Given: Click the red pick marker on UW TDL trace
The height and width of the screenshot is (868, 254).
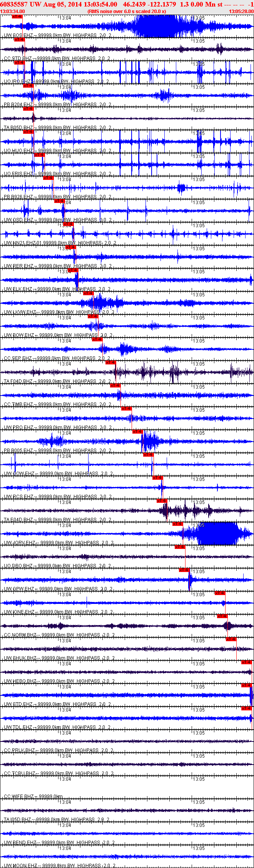Looking at the screenshot, I should (246, 708).
